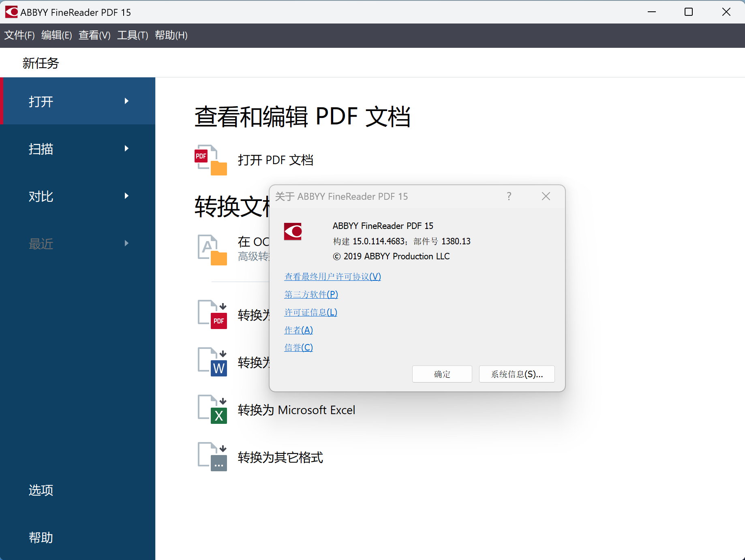Expand the 打开 sidebar arrow

(x=126, y=101)
